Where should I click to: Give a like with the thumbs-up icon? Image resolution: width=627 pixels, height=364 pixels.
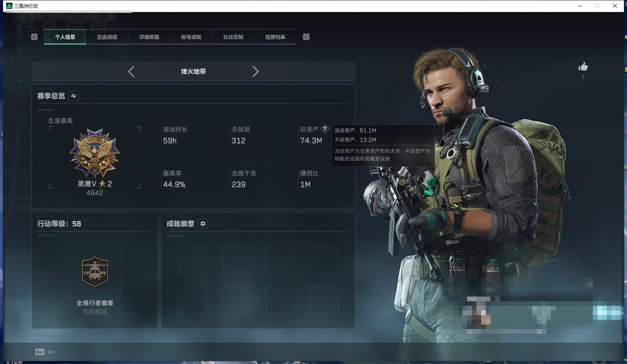point(583,67)
